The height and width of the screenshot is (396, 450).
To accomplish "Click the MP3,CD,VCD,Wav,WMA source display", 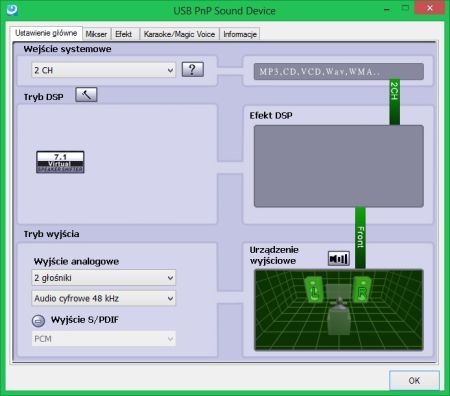I will [339, 71].
